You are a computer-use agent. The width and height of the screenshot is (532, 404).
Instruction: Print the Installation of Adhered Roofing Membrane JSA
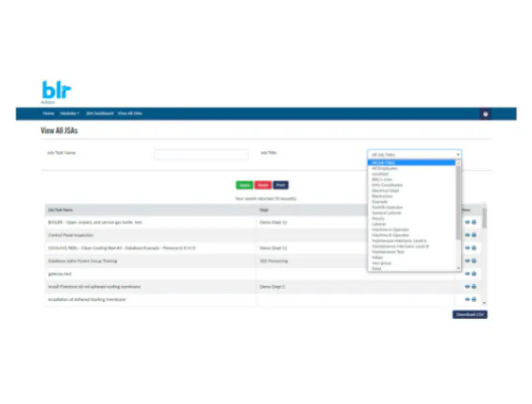[474, 299]
